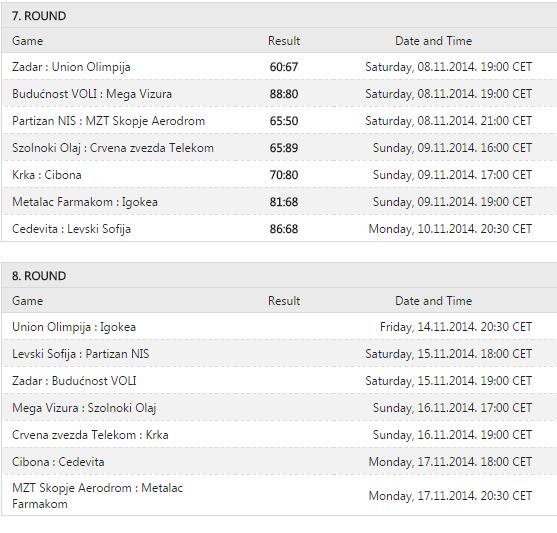Open the Zadar : Union Olimpija game
The image size is (557, 533).
click(71, 67)
